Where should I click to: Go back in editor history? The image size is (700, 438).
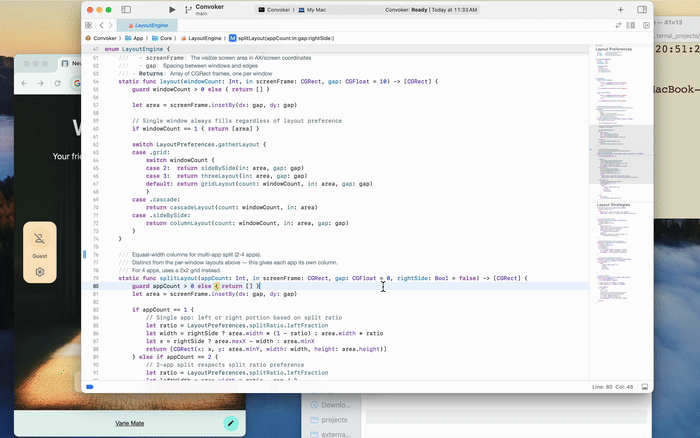101,25
